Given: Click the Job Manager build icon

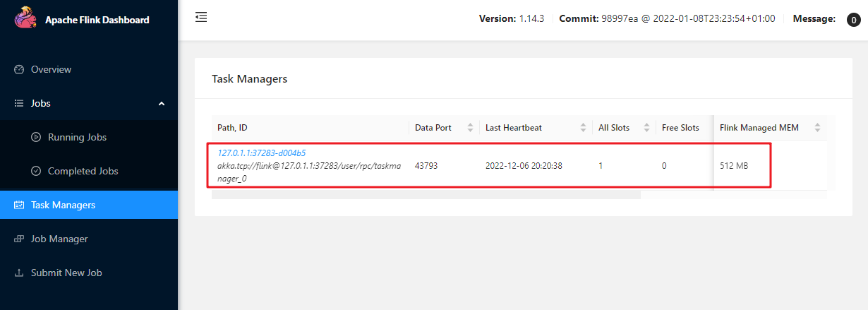Looking at the screenshot, I should coord(19,239).
